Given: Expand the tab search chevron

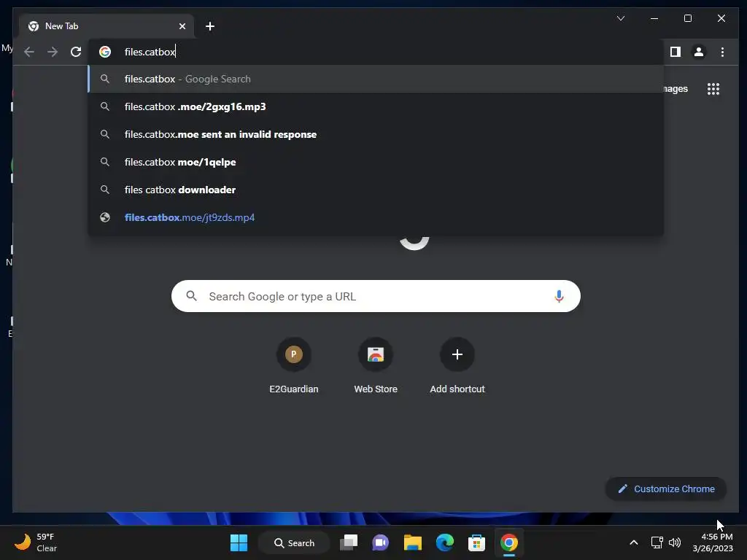Looking at the screenshot, I should pyautogui.click(x=620, y=18).
